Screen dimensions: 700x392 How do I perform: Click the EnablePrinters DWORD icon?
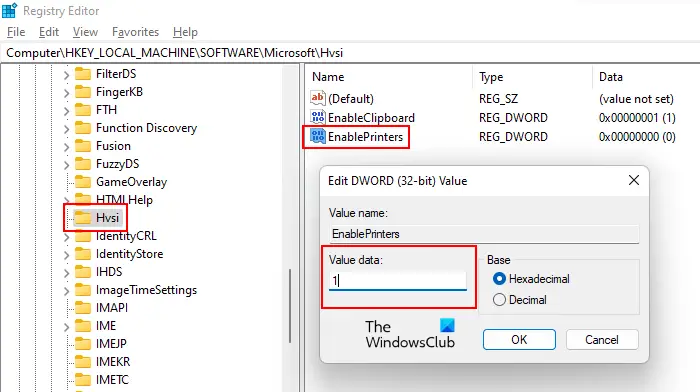tap(317, 136)
